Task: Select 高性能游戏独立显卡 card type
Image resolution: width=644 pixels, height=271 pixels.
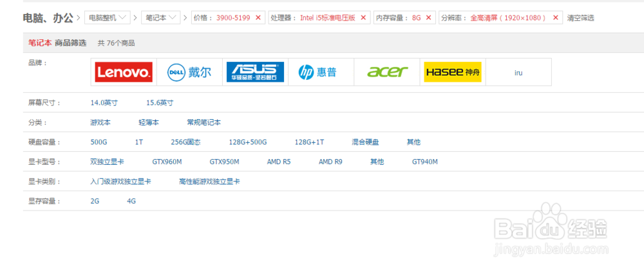Action: click(x=209, y=182)
